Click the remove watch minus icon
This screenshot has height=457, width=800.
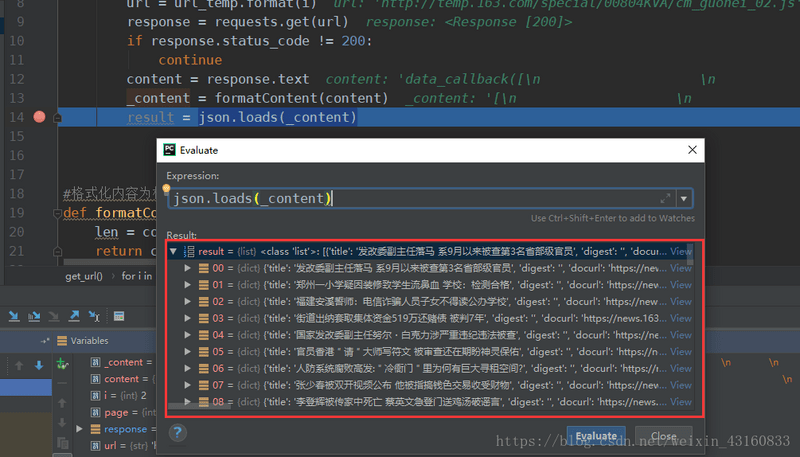tap(62, 383)
